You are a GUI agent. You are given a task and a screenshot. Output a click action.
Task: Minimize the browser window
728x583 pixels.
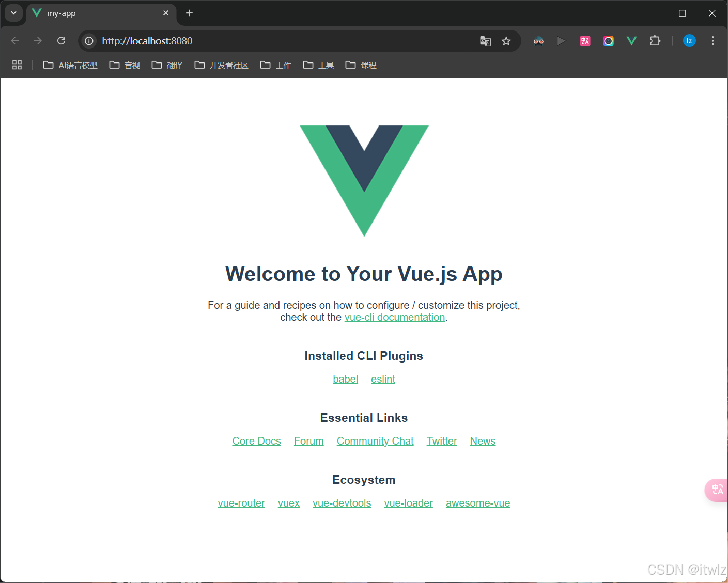click(x=653, y=13)
